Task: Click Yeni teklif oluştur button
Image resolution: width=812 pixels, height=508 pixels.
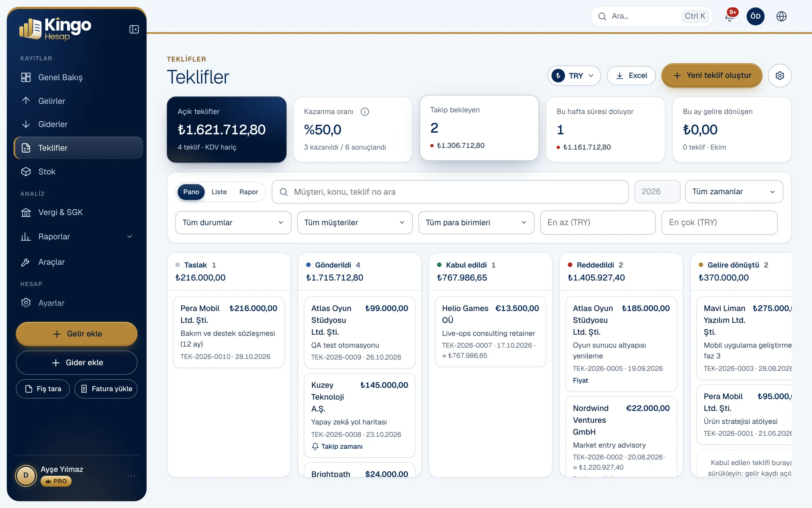Action: [712, 76]
